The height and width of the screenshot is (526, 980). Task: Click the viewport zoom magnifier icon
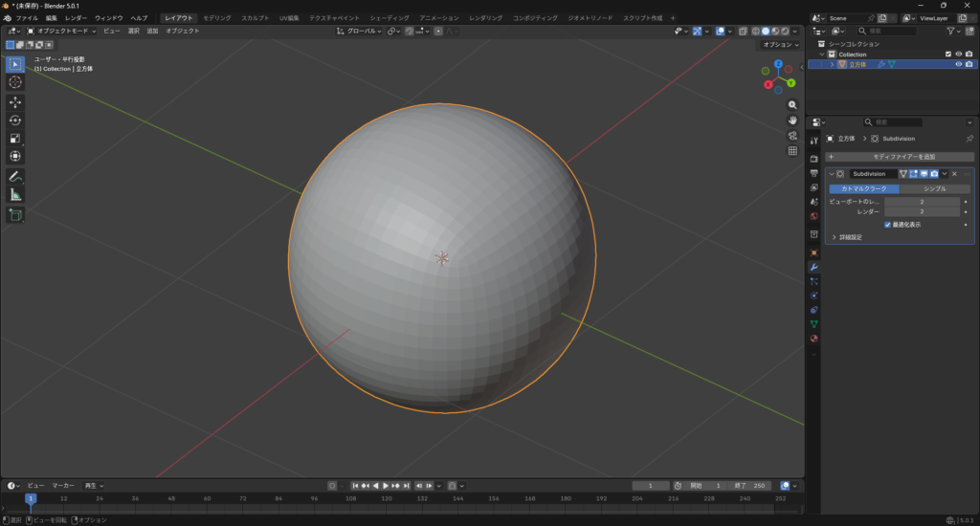(792, 104)
